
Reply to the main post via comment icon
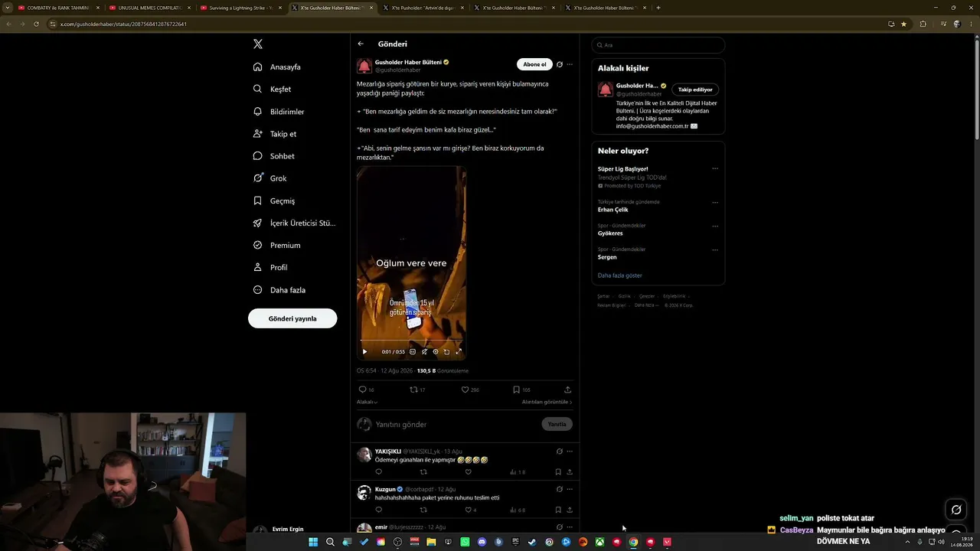pos(363,390)
